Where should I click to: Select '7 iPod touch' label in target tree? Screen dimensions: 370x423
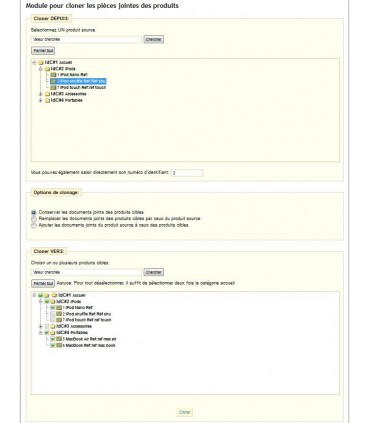click(87, 320)
